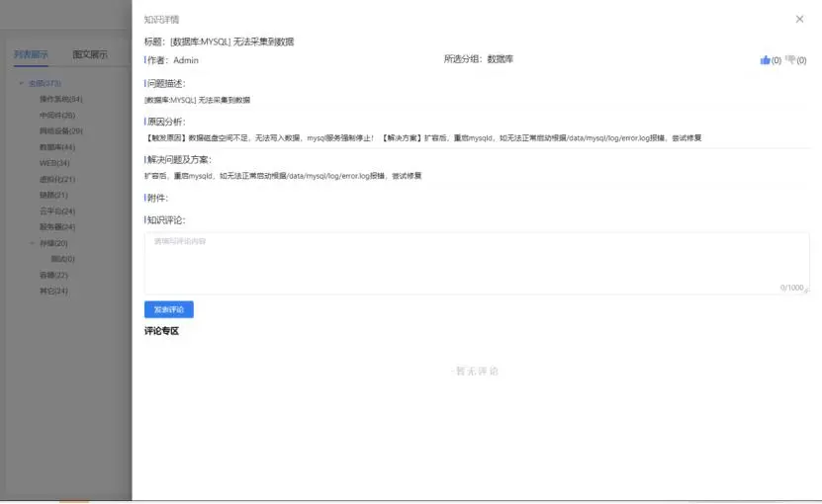Click the 暂无评论 placeholder text
Image resolution: width=822 pixels, height=504 pixels.
[475, 371]
